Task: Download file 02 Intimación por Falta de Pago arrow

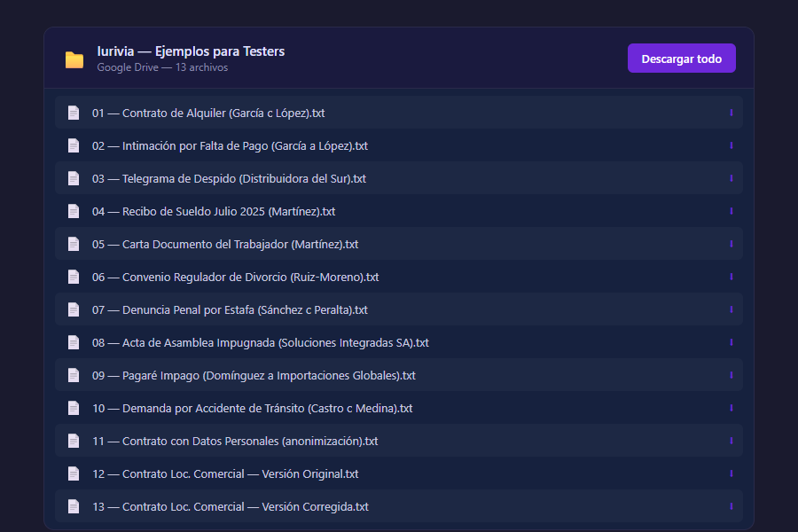Action: coord(731,145)
